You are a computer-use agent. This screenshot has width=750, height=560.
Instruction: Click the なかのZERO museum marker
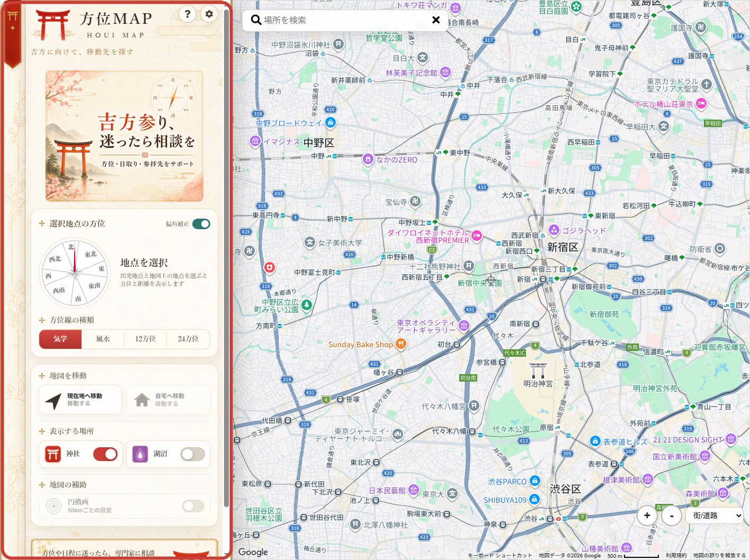[x=368, y=159]
